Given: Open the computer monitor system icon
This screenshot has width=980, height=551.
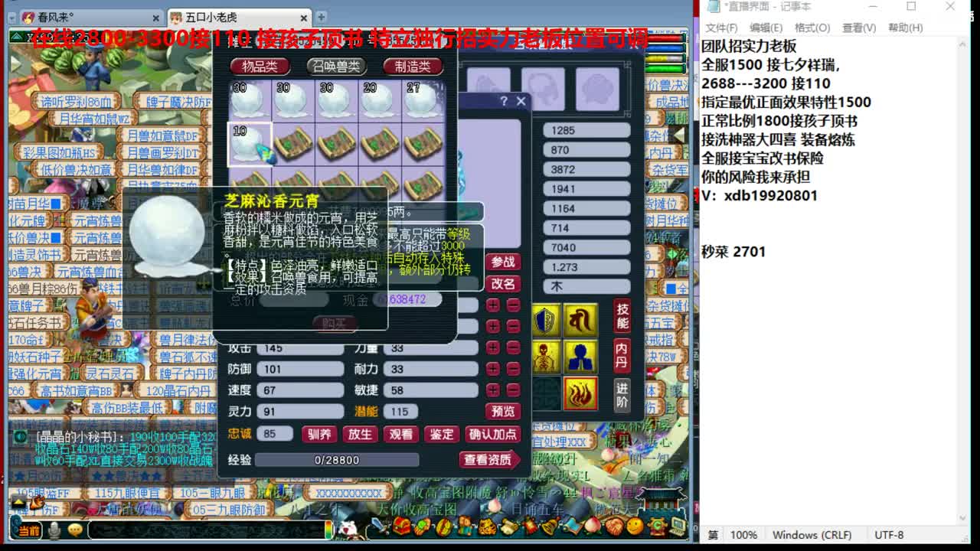Looking at the screenshot, I should (677, 526).
